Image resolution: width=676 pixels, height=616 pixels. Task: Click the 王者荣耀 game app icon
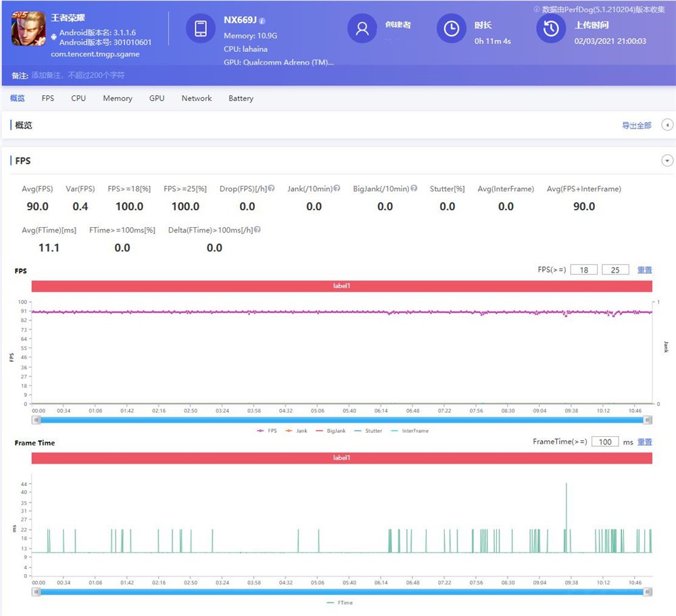pyautogui.click(x=28, y=29)
